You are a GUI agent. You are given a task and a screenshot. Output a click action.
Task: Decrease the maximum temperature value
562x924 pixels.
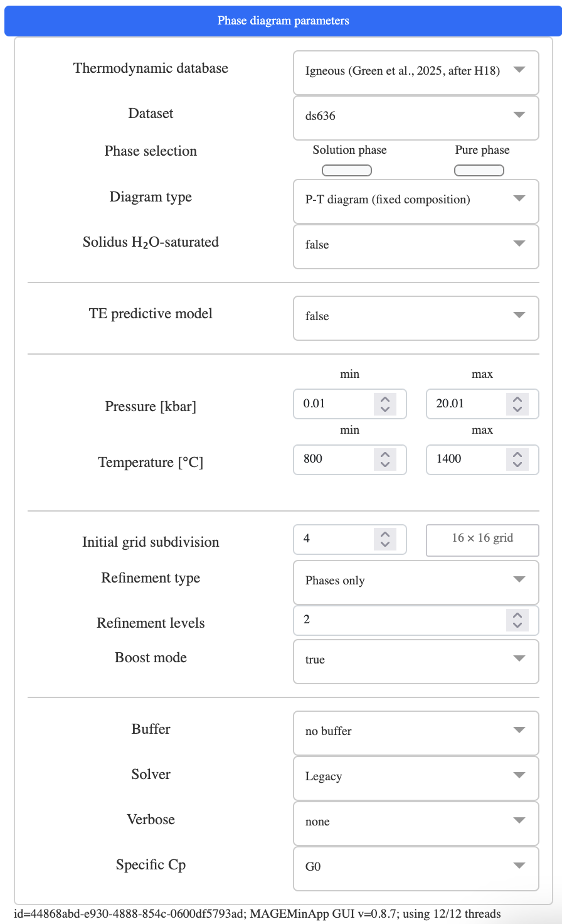click(x=517, y=465)
